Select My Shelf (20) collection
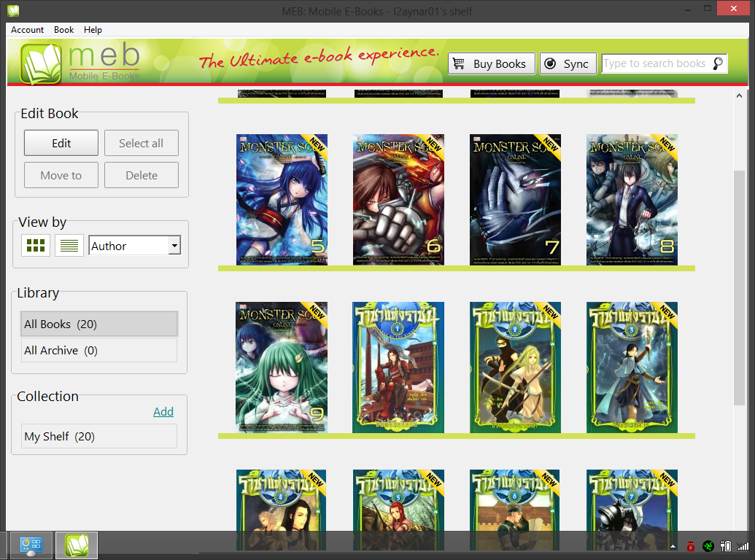 [x=99, y=436]
